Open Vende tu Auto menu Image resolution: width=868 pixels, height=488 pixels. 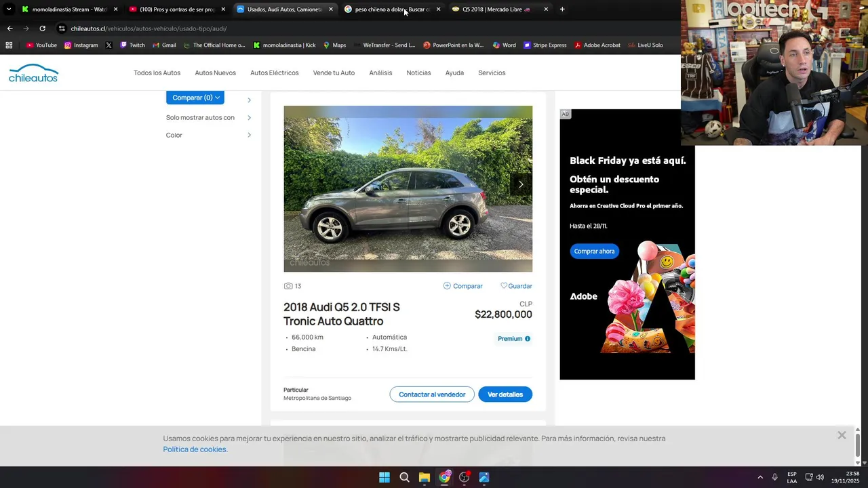334,73
